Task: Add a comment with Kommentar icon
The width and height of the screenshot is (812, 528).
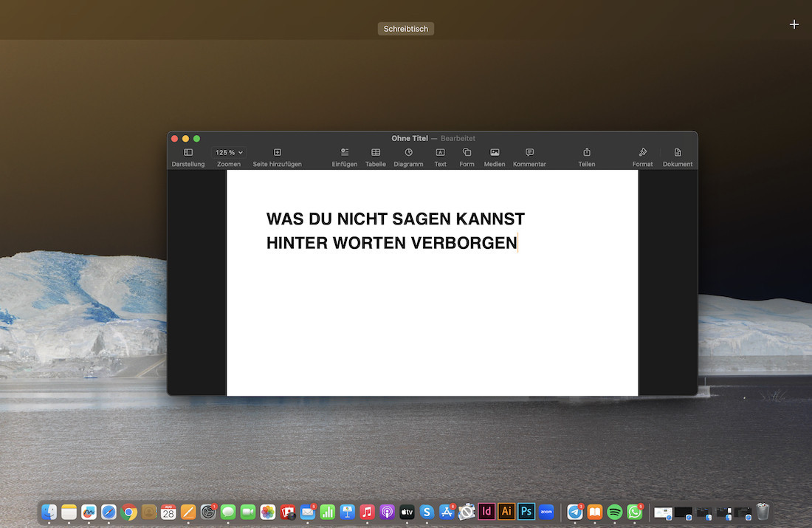Action: (x=529, y=153)
